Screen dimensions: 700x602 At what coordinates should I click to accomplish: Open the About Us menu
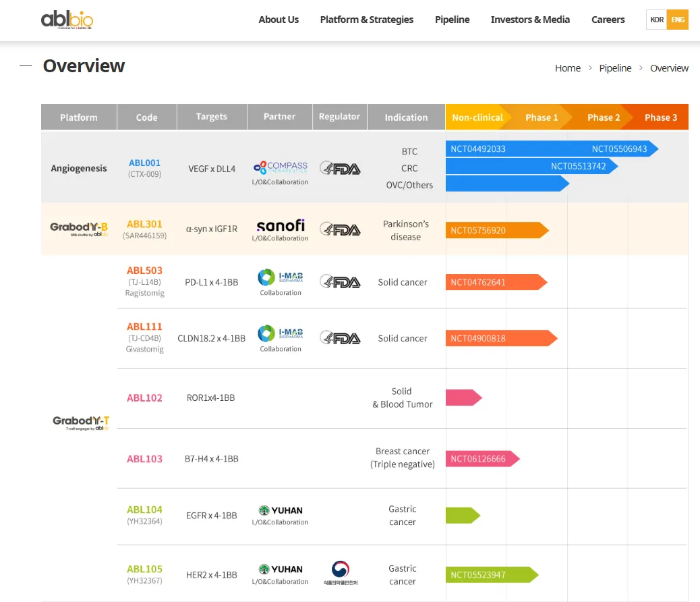coord(279,20)
